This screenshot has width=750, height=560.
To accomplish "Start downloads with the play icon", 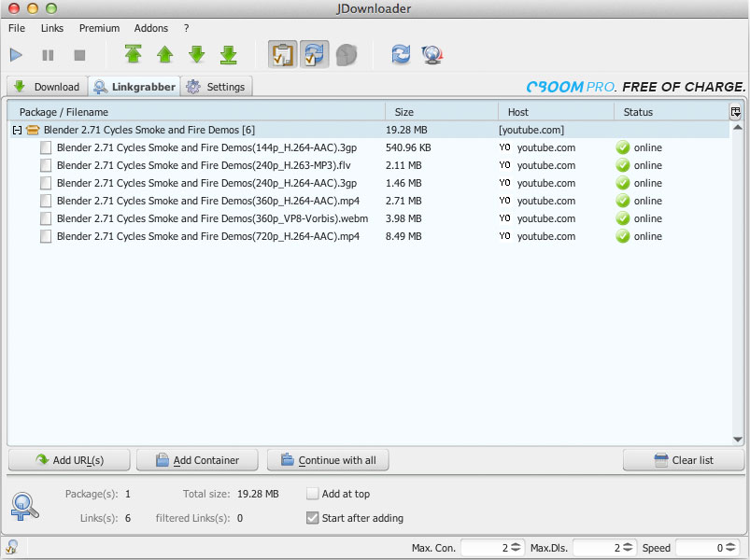I will point(16,55).
